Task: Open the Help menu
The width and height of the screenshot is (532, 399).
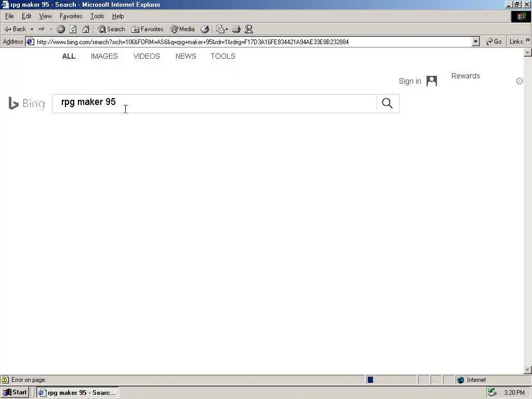Action: point(118,16)
